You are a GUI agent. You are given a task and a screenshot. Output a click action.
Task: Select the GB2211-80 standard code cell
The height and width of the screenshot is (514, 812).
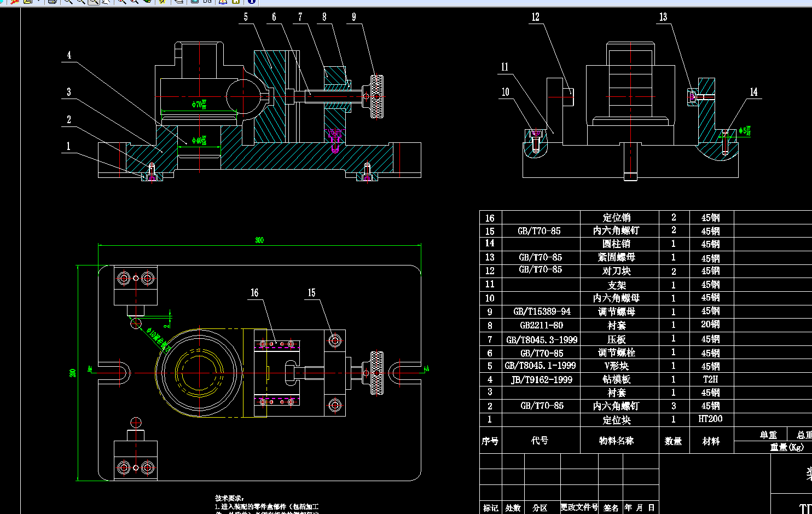pos(541,325)
